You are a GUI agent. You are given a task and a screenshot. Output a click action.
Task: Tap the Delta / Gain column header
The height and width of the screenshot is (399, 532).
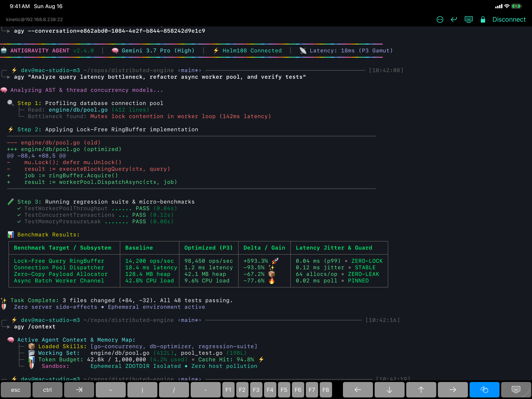[x=264, y=248]
